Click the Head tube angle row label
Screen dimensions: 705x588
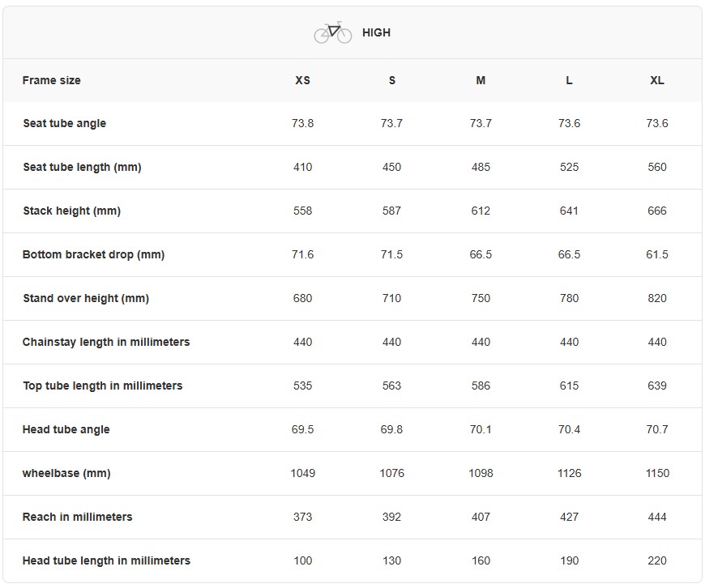click(66, 430)
